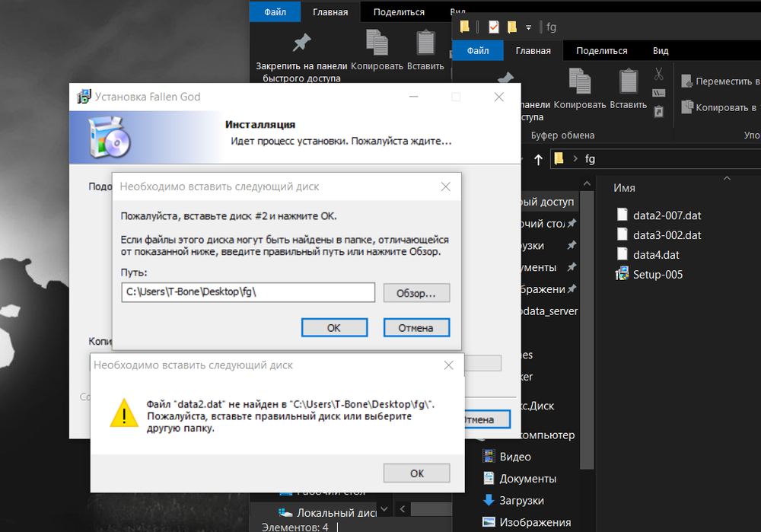Click folder icon in fg quick access toolbar

(464, 26)
